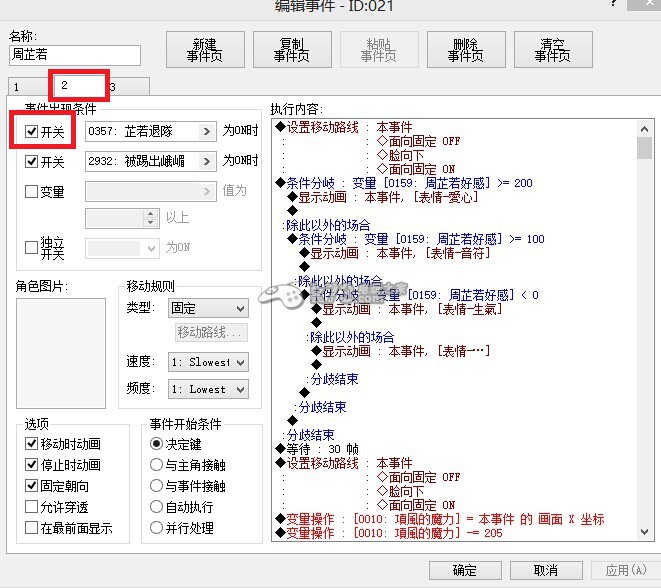Uncheck the 开关 checkbox beside switch 0357
Viewport: 661px width, 588px height.
(32, 131)
